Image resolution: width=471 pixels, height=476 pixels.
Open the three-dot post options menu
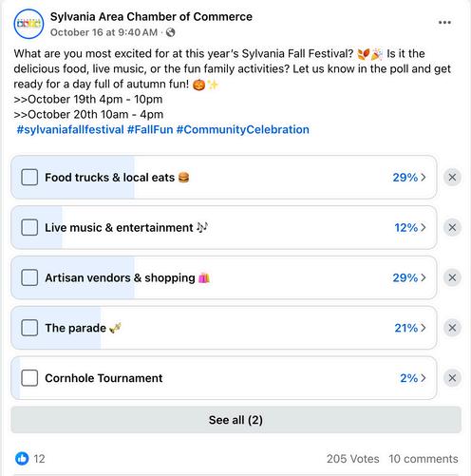[x=444, y=23]
